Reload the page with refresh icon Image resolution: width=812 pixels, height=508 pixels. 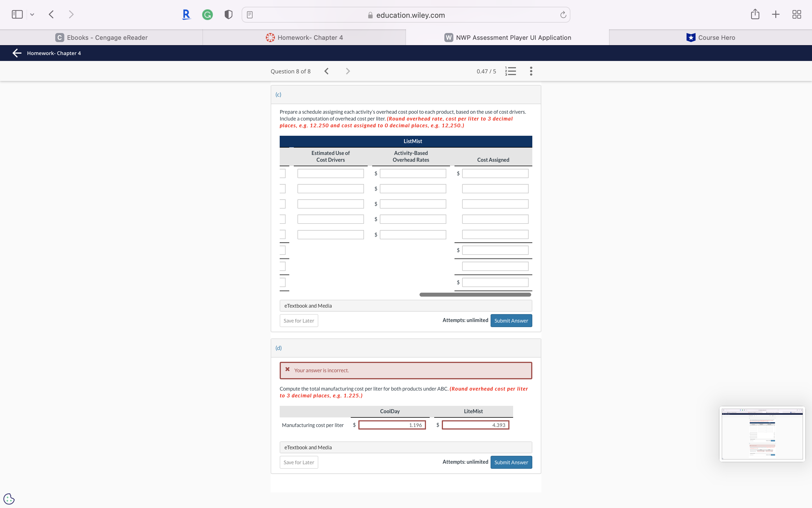(x=563, y=15)
